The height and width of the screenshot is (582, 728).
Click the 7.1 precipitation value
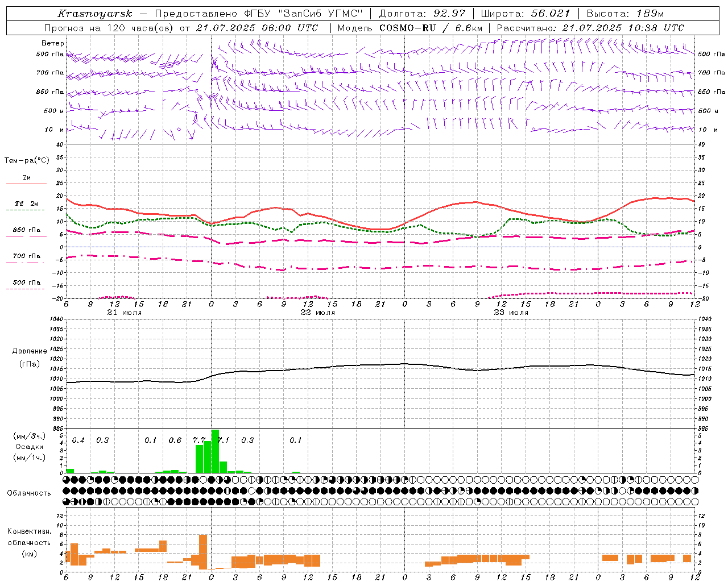[x=224, y=440]
